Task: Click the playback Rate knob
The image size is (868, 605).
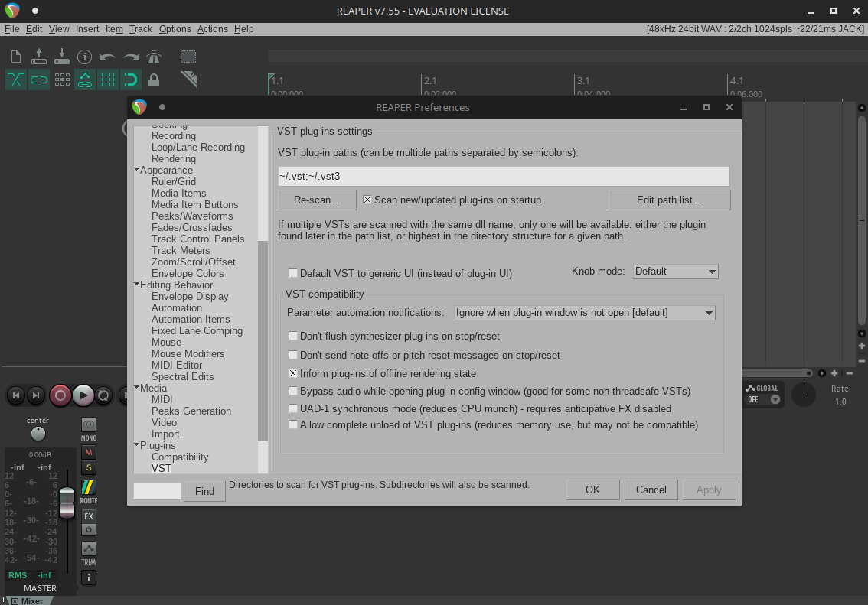Action: click(x=804, y=395)
